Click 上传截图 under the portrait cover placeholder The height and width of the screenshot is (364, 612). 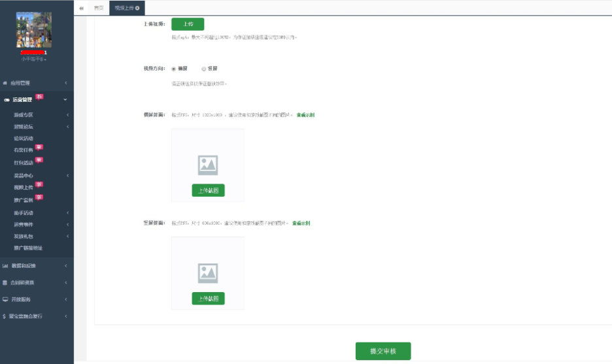point(208,299)
